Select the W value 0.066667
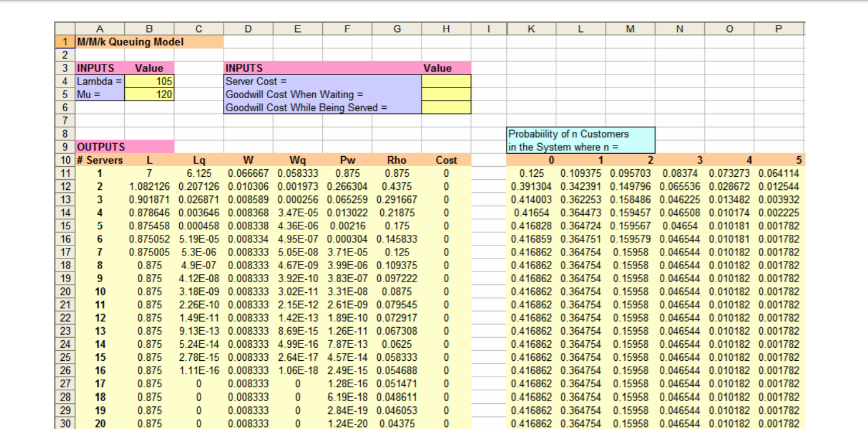This screenshot has width=868, height=443. 248,173
